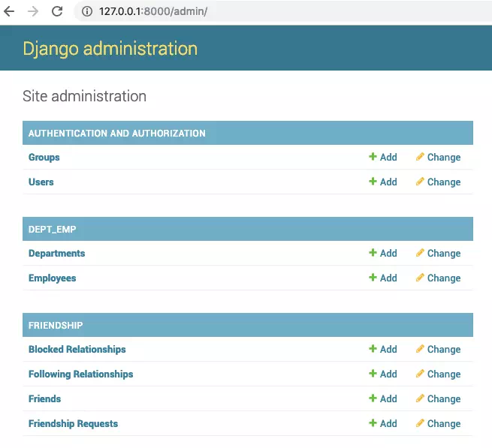This screenshot has height=448, width=492.
Task: Click Add link in Following Relationships row
Action: click(388, 374)
